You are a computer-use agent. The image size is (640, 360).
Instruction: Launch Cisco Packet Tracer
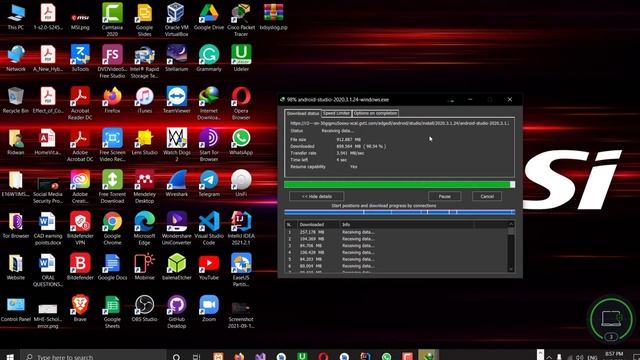coord(241,20)
